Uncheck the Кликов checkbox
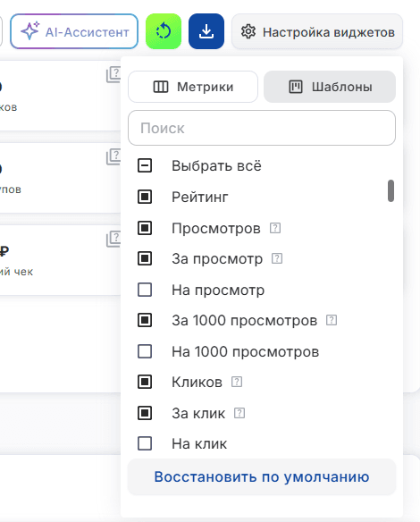The width and height of the screenshot is (420, 522). point(145,382)
